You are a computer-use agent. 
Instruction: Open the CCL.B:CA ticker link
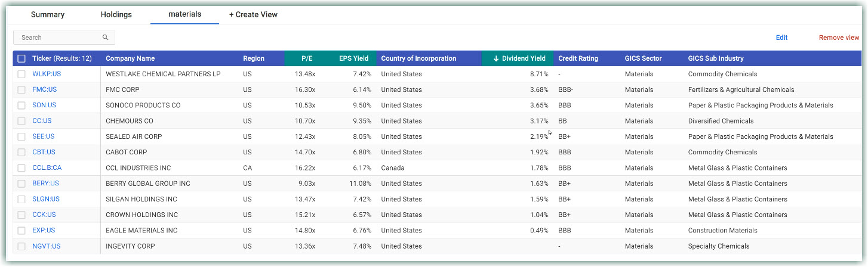(x=47, y=168)
